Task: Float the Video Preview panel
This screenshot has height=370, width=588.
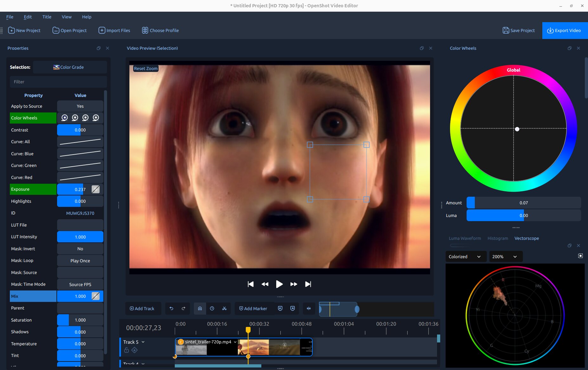Action: click(422, 48)
